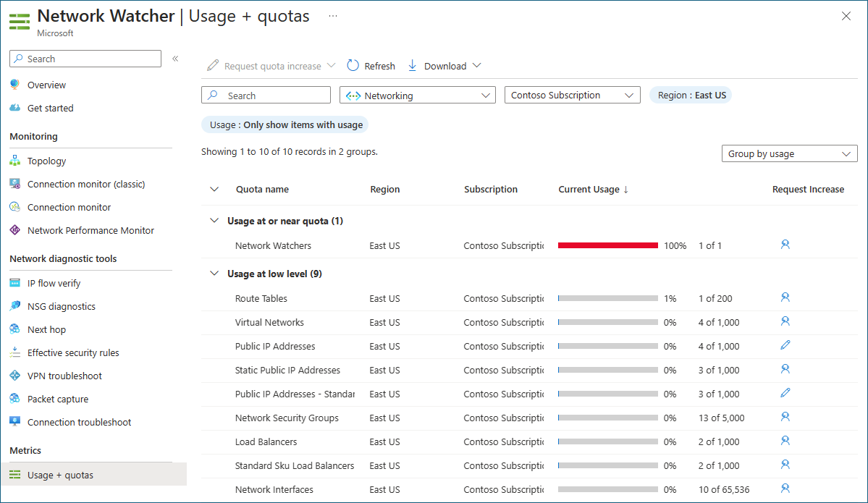Open the Networking provider dropdown
Image resolution: width=868 pixels, height=503 pixels.
(417, 96)
